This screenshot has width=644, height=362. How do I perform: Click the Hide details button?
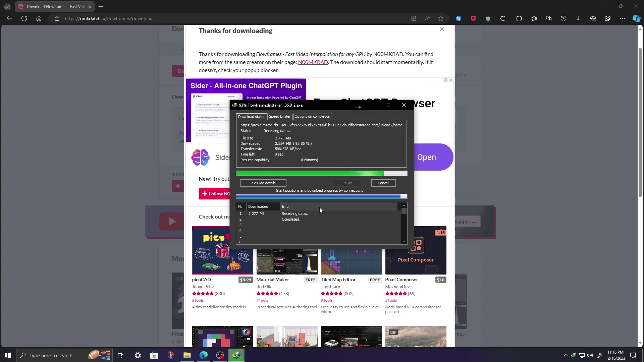pyautogui.click(x=263, y=183)
